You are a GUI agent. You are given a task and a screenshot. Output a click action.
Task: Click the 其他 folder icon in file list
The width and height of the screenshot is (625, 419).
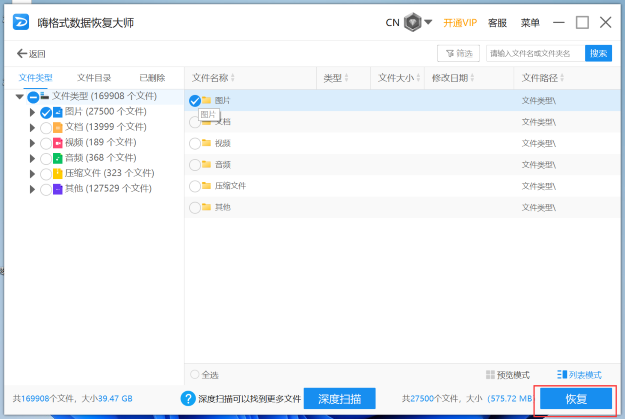(x=206, y=207)
